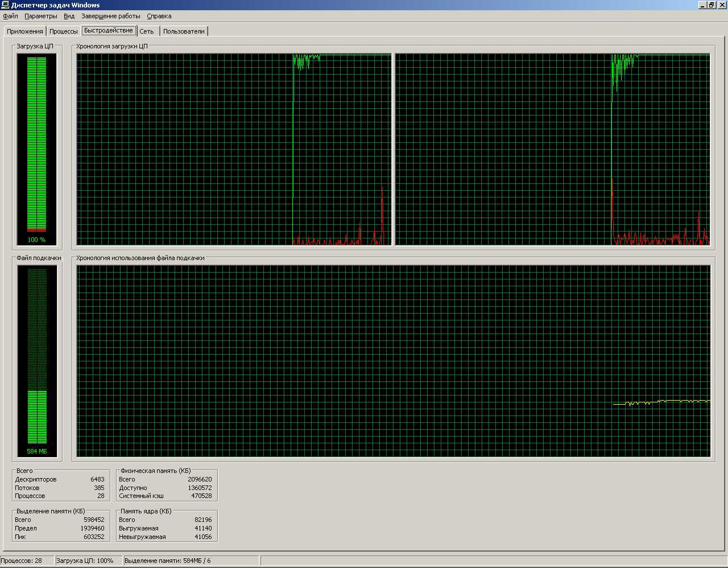Click the Предел value 1939460

(x=92, y=528)
